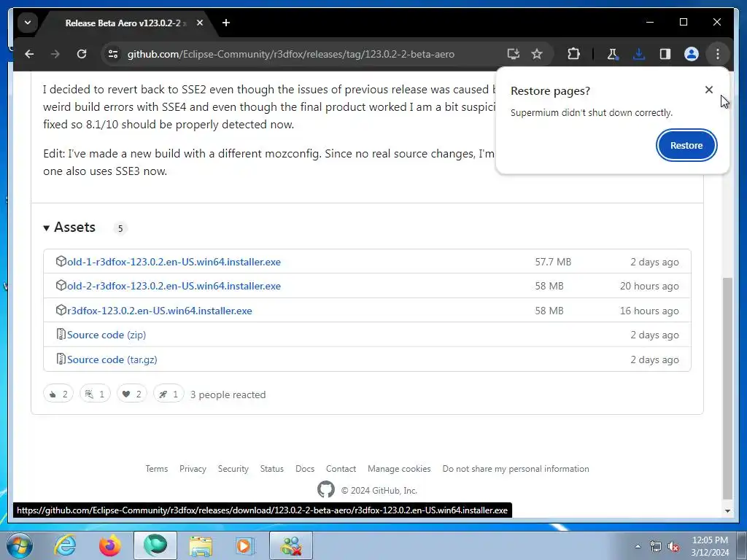Open the tab search dropdown
This screenshot has width=747, height=560.
[28, 23]
